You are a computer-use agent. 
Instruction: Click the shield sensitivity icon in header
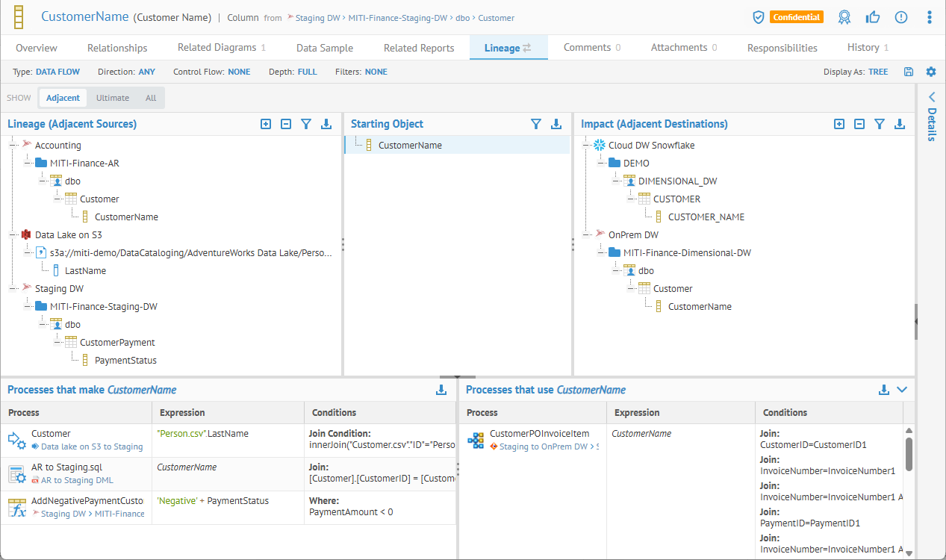click(758, 17)
